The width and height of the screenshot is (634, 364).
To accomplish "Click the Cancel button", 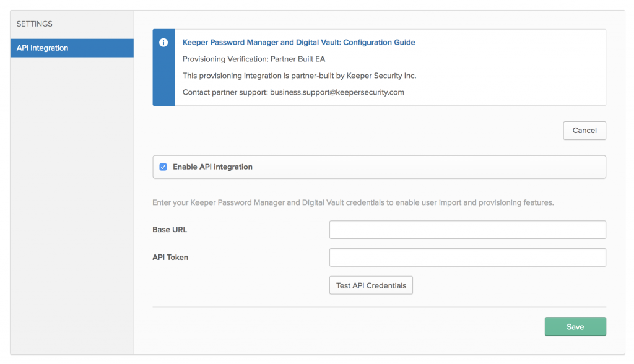I will (x=584, y=131).
